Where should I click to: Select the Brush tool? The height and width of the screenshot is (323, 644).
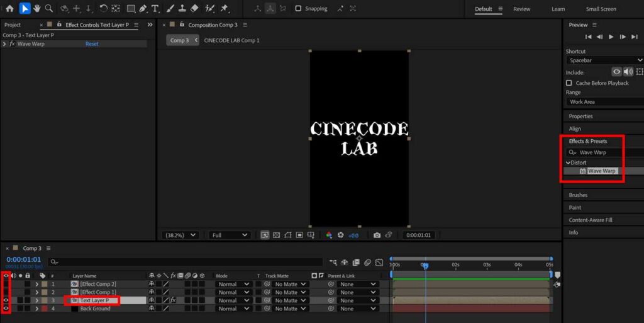170,8
